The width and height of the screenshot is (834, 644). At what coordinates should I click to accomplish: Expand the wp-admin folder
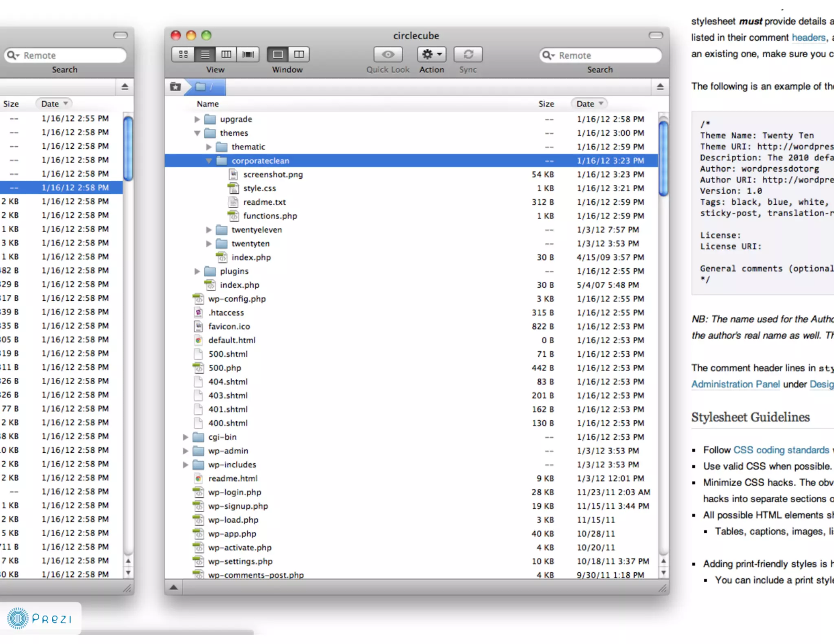point(185,451)
